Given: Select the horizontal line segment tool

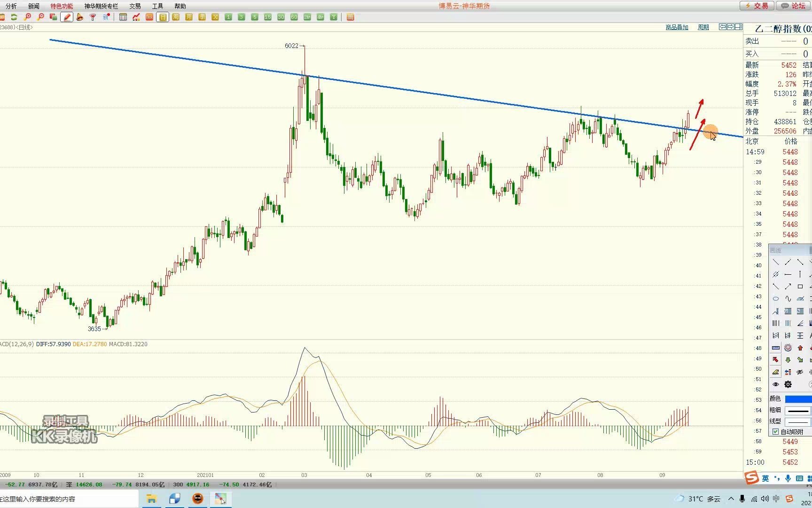Looking at the screenshot, I should point(788,274).
